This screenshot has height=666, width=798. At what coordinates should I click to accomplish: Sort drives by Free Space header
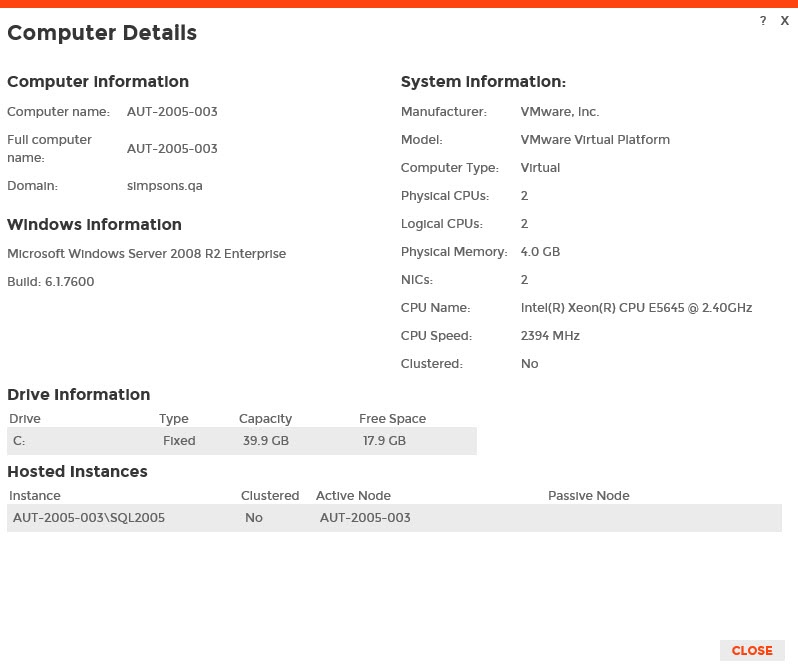392,419
